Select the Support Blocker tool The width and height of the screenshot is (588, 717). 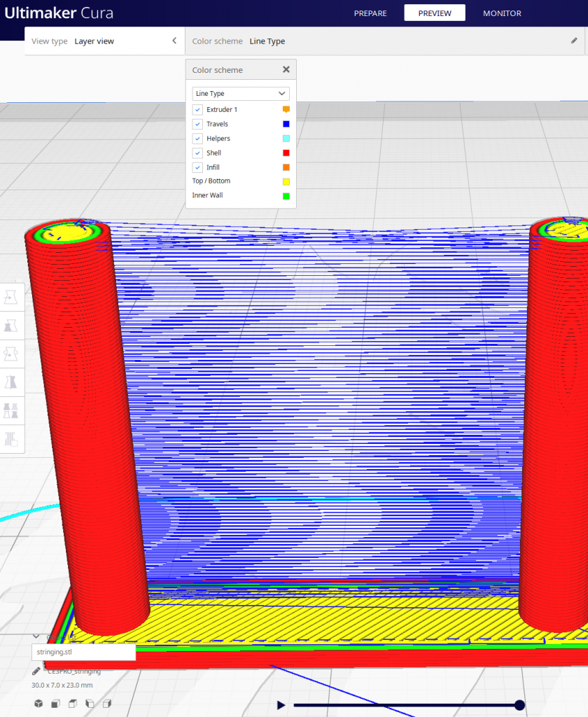pos(11,439)
